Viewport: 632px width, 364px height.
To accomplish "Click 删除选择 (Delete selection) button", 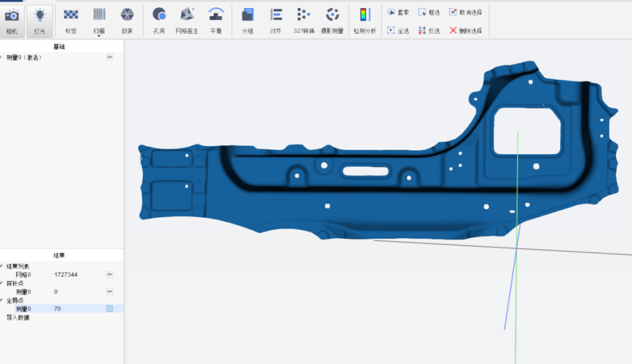I will 465,30.
